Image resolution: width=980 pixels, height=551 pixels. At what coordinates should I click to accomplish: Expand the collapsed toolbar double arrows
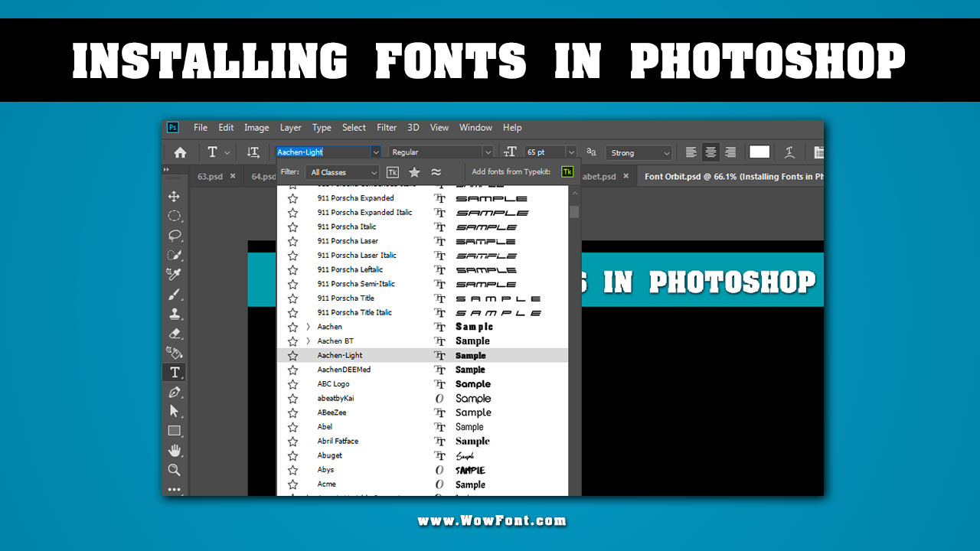point(166,170)
